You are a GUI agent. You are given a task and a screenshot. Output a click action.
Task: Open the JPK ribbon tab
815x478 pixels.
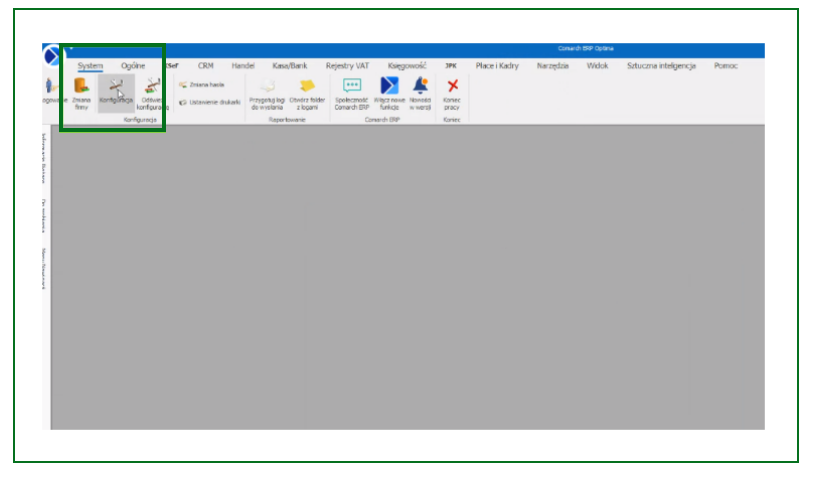point(451,66)
